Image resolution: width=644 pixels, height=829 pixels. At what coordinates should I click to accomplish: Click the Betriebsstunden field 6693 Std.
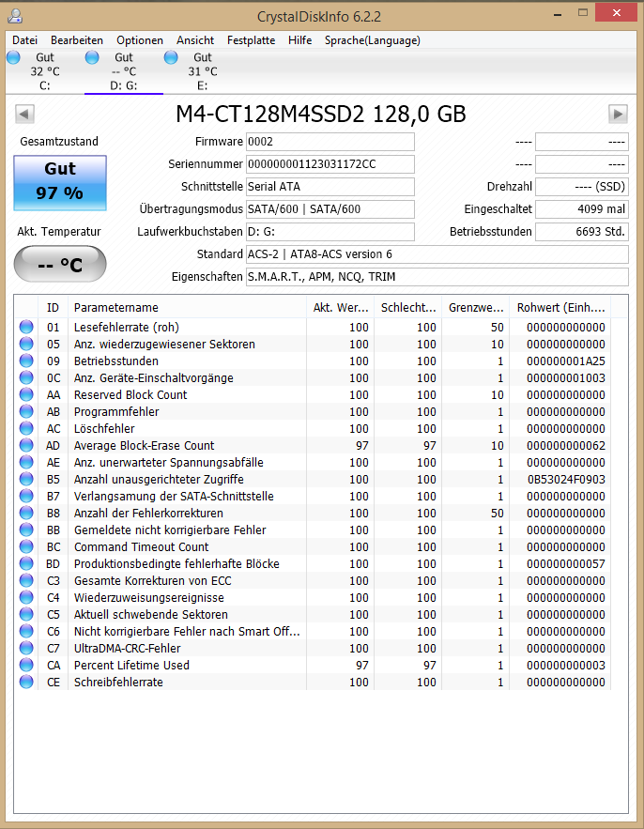click(582, 232)
